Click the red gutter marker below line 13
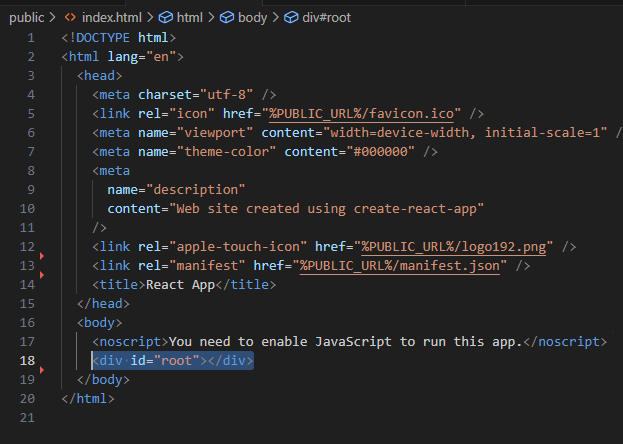 coord(42,275)
